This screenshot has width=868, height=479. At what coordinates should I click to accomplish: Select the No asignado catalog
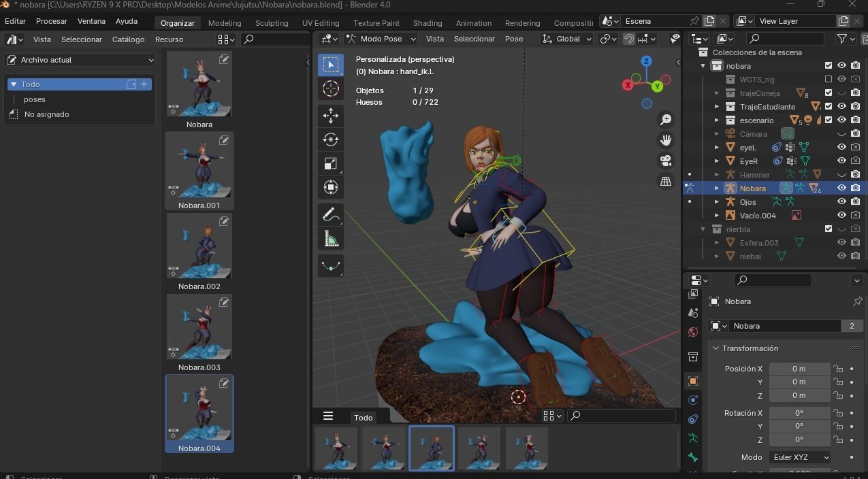coord(46,114)
